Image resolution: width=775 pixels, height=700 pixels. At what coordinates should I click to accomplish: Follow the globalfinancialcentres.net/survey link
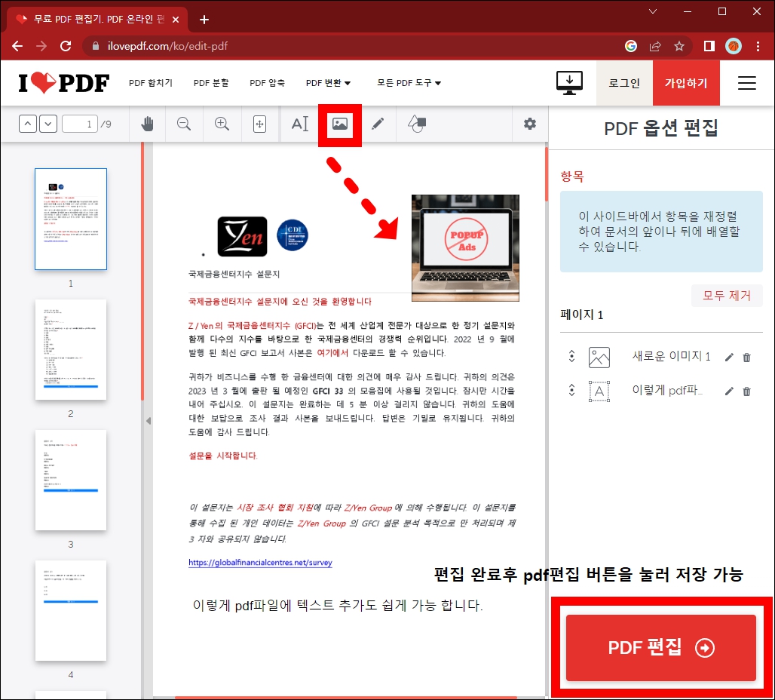(x=260, y=562)
